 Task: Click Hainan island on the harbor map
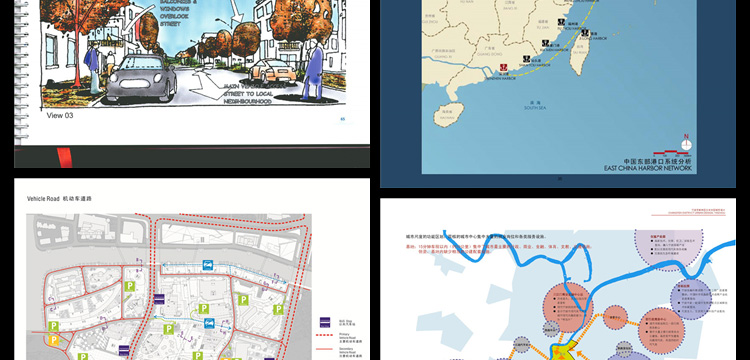(449, 114)
